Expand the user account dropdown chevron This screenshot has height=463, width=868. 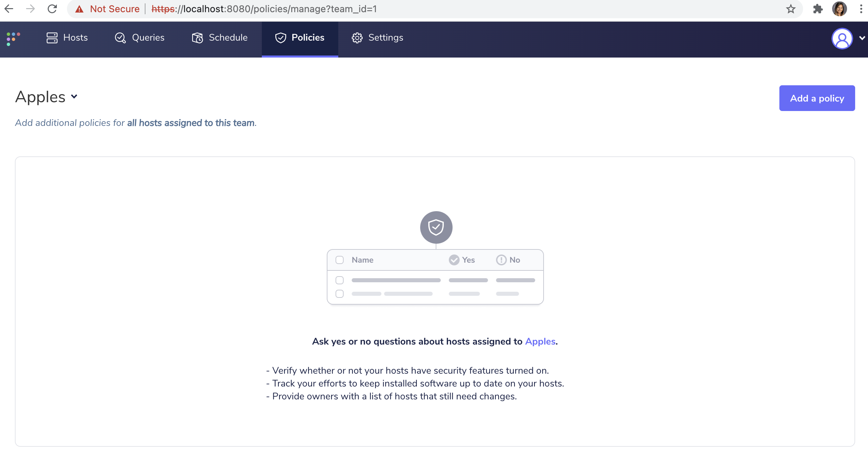(862, 38)
